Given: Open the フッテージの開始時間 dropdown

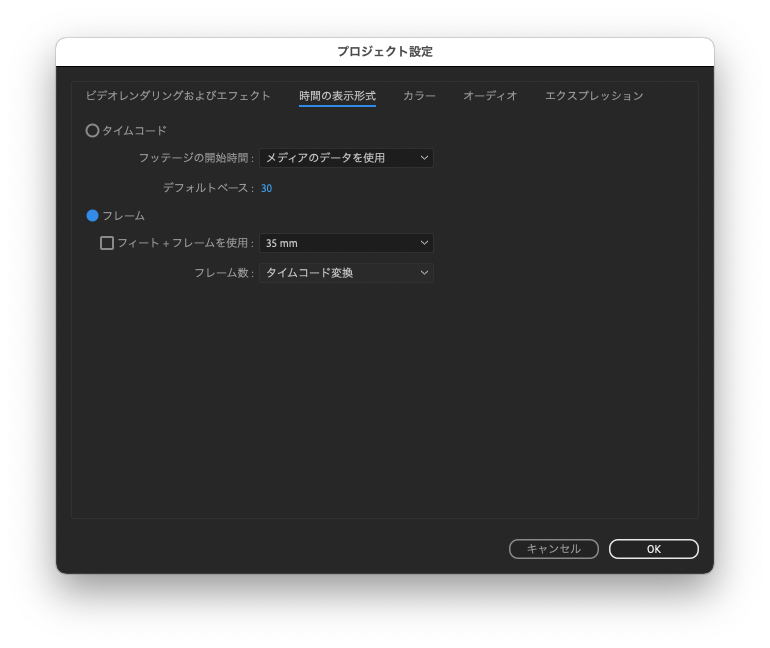Looking at the screenshot, I should [345, 158].
